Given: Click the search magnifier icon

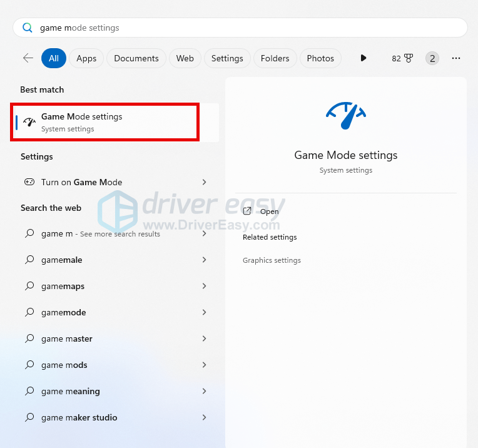Looking at the screenshot, I should 27,28.
